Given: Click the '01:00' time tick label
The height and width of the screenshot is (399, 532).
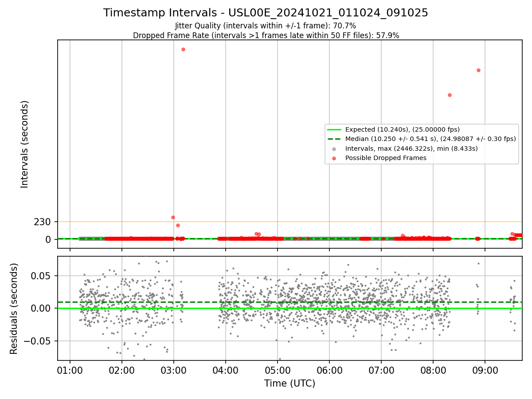Looking at the screenshot, I should 70,370.
